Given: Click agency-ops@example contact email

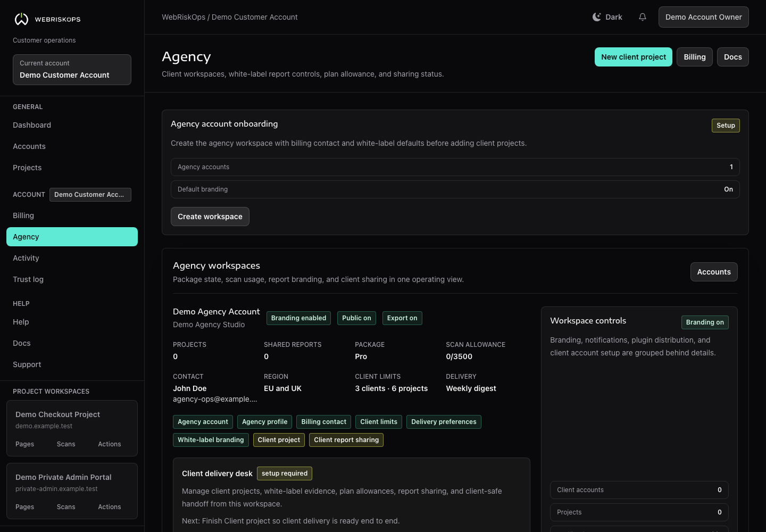Looking at the screenshot, I should point(215,399).
